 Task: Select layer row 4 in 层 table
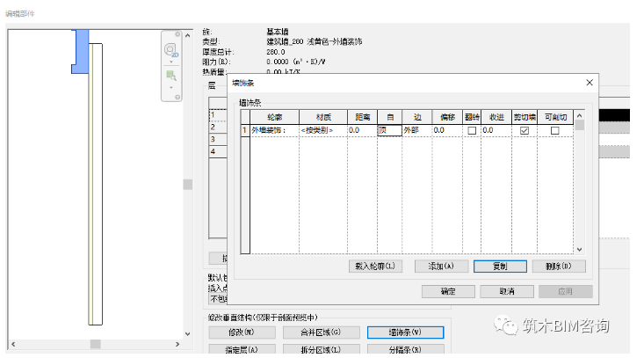(218, 151)
